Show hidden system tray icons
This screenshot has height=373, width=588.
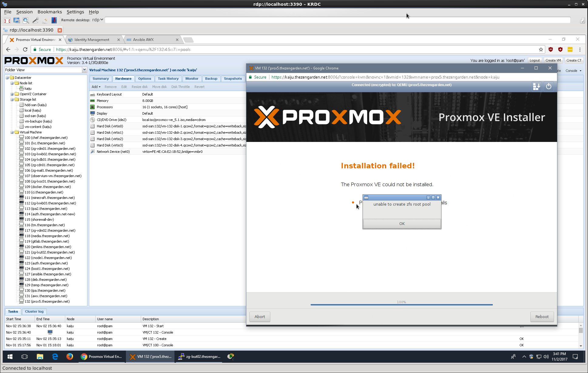tap(524, 357)
